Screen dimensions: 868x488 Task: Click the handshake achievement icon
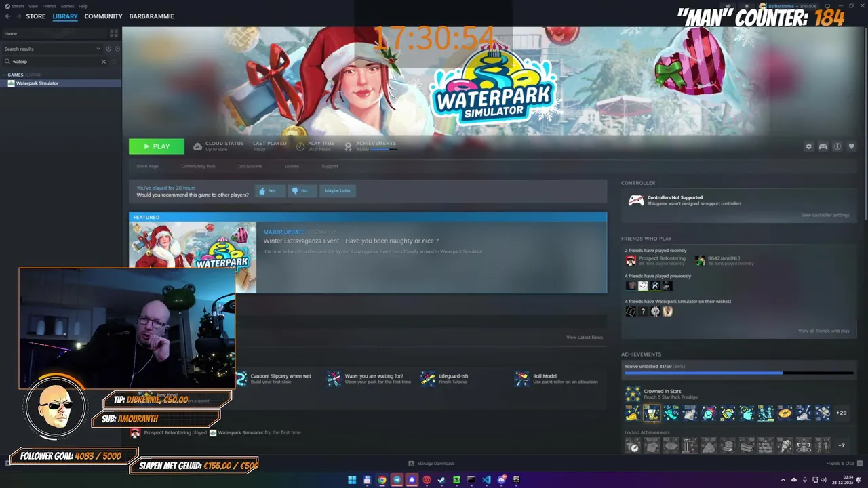(728, 413)
